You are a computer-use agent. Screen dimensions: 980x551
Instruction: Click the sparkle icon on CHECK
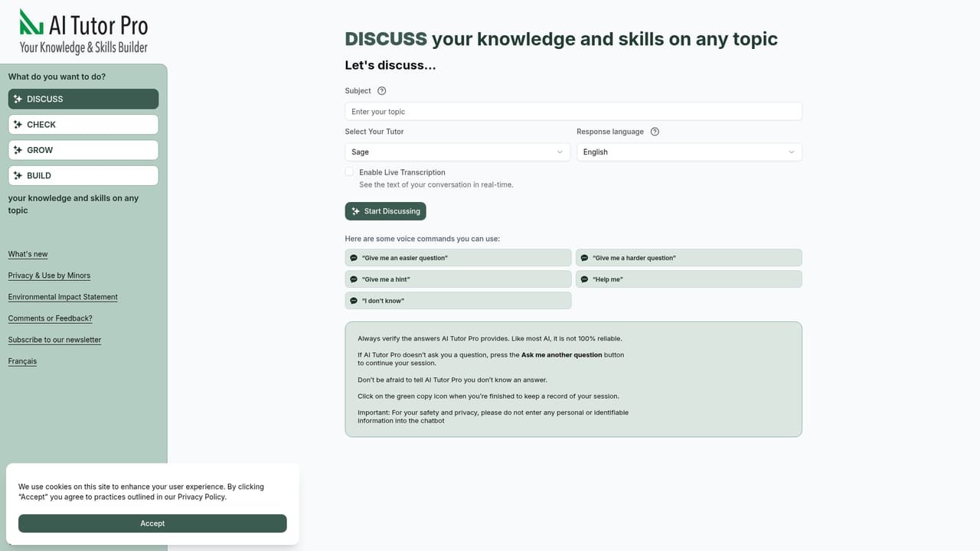pos(18,125)
